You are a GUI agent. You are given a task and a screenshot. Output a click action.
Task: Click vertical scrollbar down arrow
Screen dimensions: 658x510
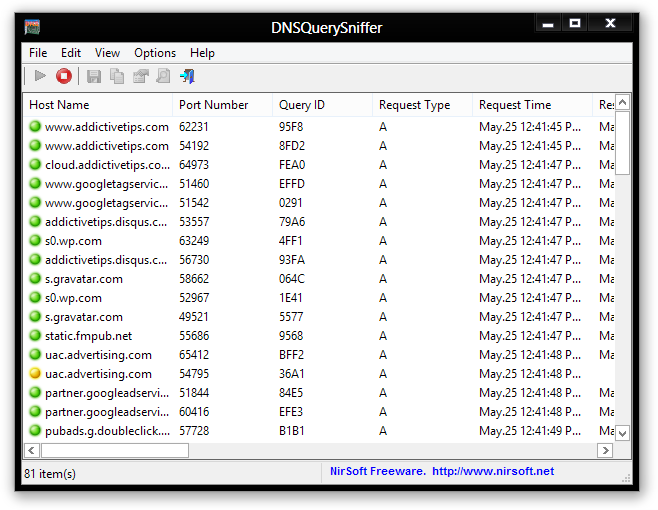(623, 433)
